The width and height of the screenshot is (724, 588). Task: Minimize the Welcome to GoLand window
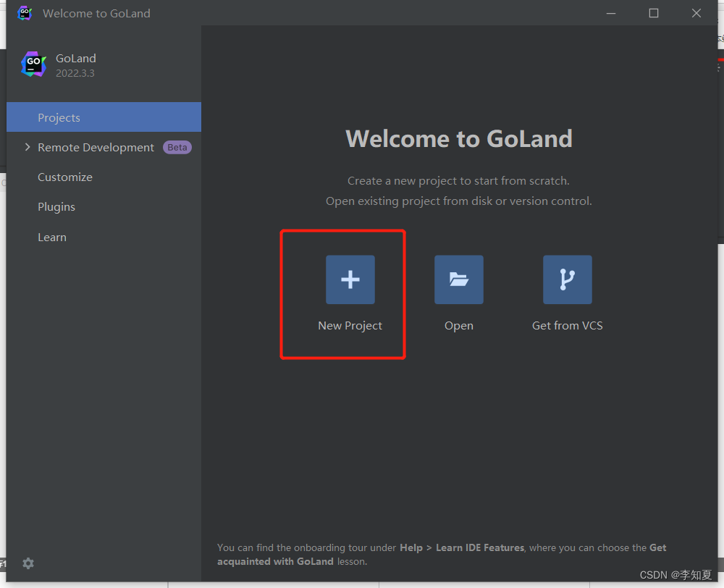click(x=611, y=13)
